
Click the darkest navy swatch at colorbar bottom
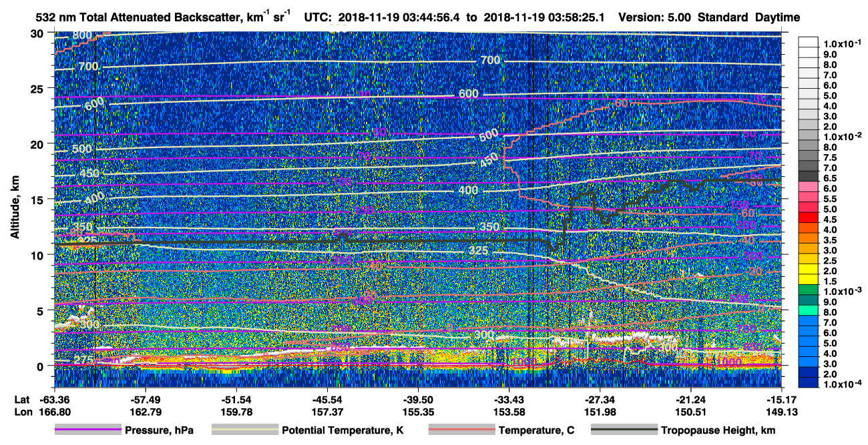click(809, 383)
